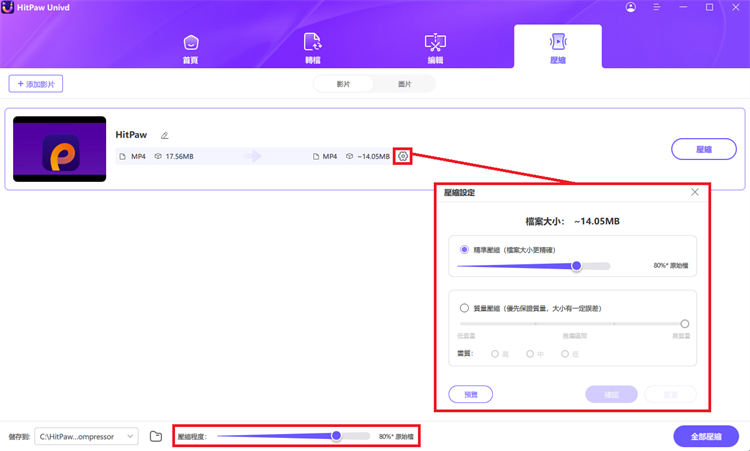Select the 圖片 image sub-tab
The image size is (750, 451).
(405, 84)
